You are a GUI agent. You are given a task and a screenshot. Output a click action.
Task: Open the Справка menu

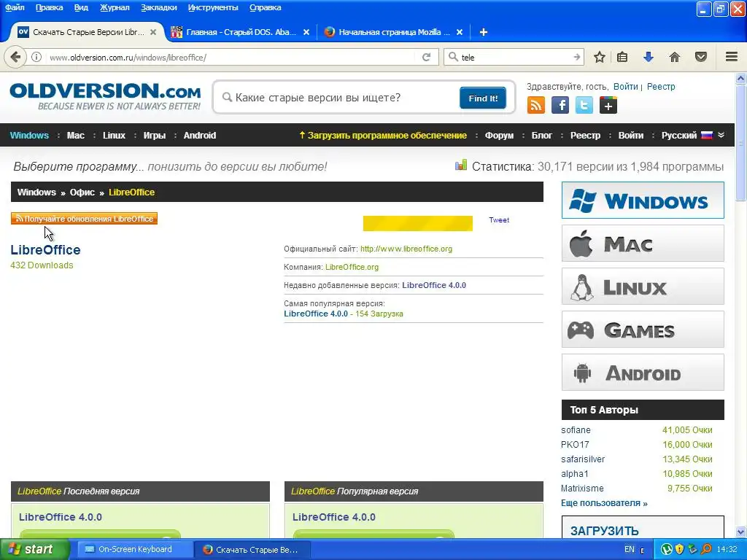tap(266, 7)
